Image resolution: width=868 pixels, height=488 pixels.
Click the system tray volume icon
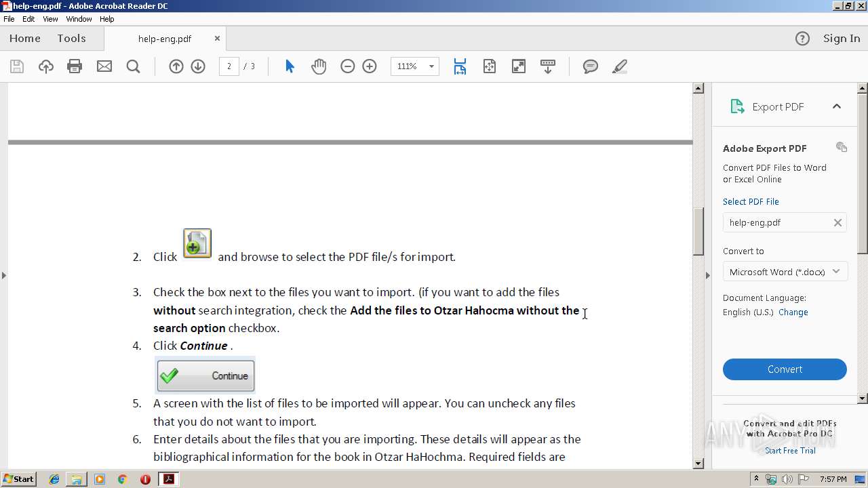pyautogui.click(x=787, y=479)
